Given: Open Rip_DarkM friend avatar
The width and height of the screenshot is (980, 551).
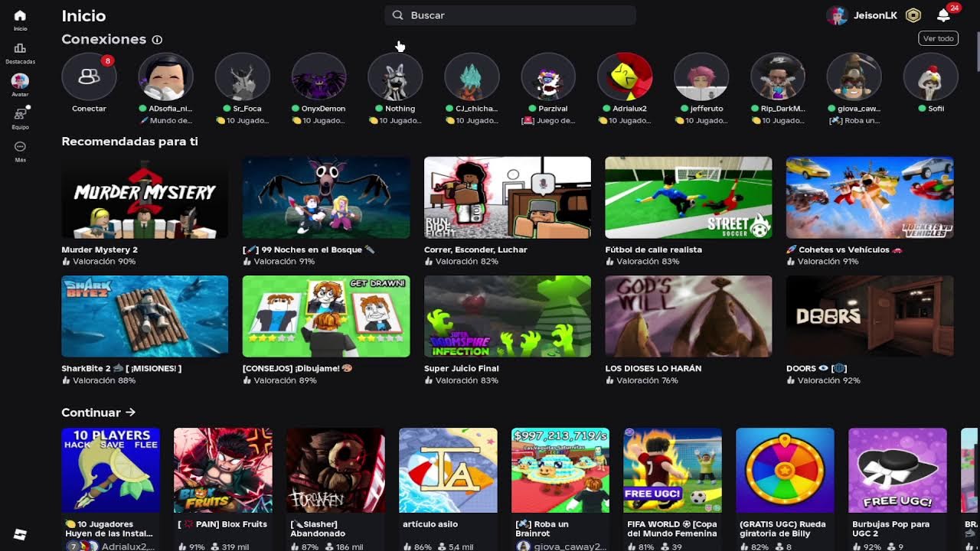Looking at the screenshot, I should (778, 77).
